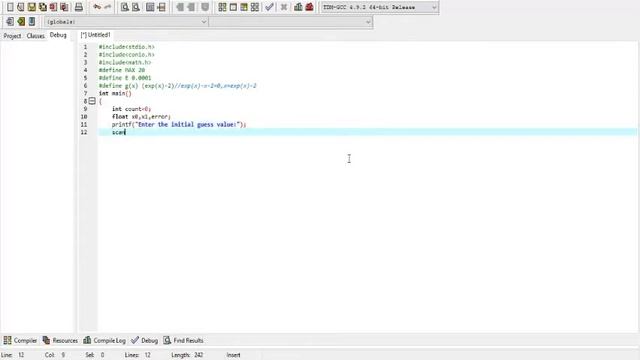Run the program with Run icon
Screen dimensions: 640x360
[x=233, y=7]
